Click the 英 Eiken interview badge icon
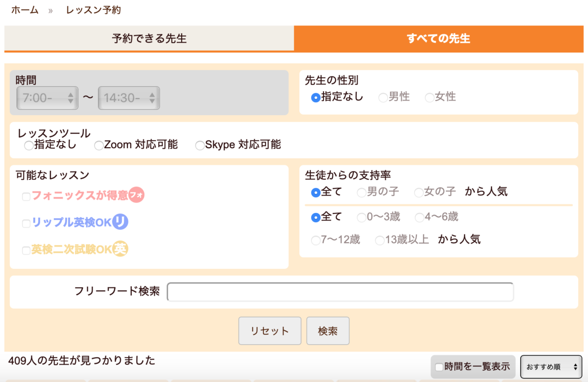588x382 pixels. click(x=121, y=249)
